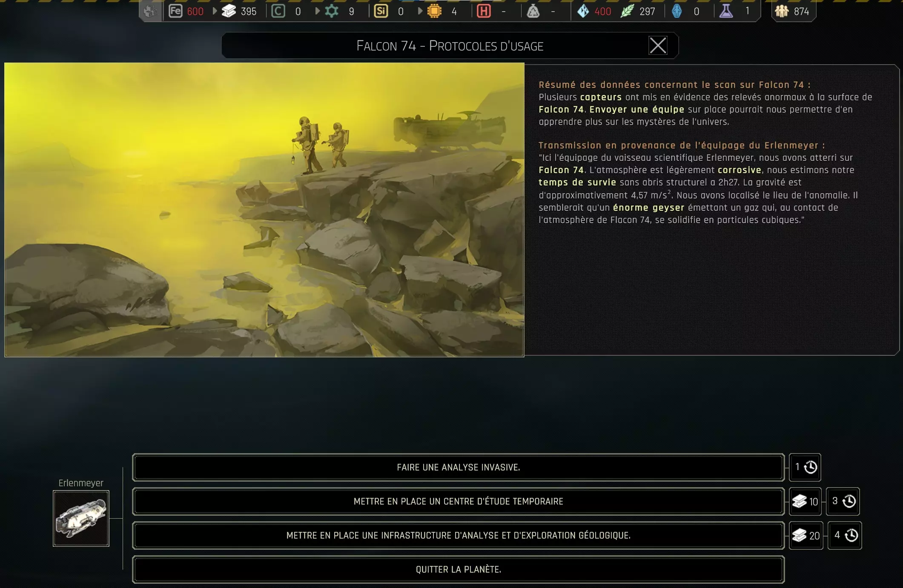Close the Falcon 74 protocols window
Viewport: 903px width, 588px height.
(x=657, y=46)
